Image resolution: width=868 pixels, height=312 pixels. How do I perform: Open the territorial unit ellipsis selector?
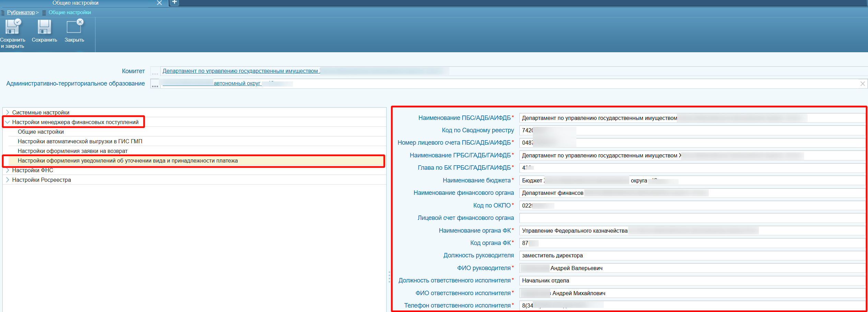tap(155, 84)
